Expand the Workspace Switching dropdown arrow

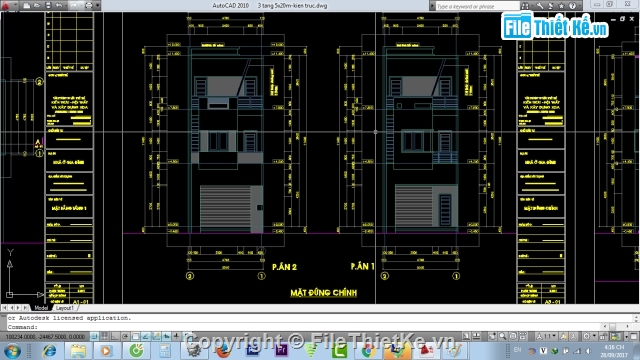pyautogui.click(x=595, y=337)
